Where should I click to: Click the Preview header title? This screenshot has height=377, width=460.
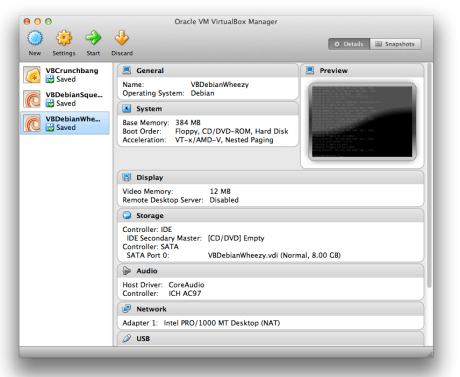coord(333,71)
